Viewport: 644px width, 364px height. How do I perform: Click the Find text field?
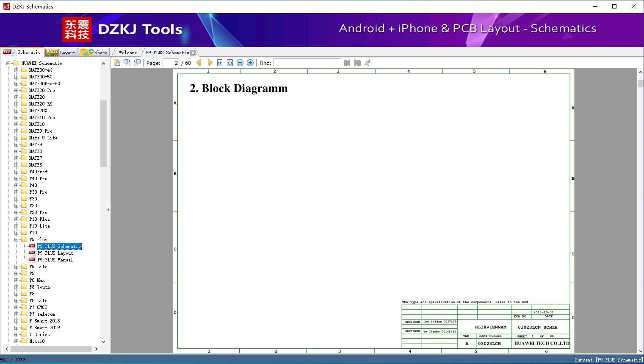307,63
